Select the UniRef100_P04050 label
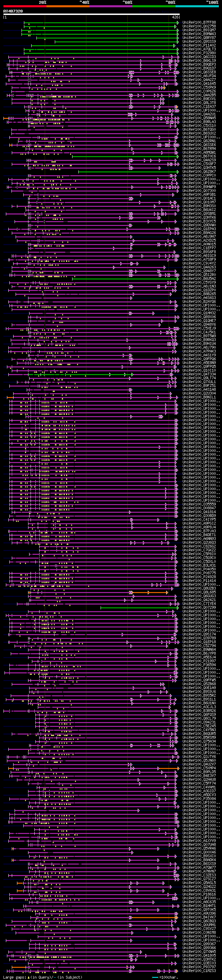Screen dimensions: 222x980 199,569
